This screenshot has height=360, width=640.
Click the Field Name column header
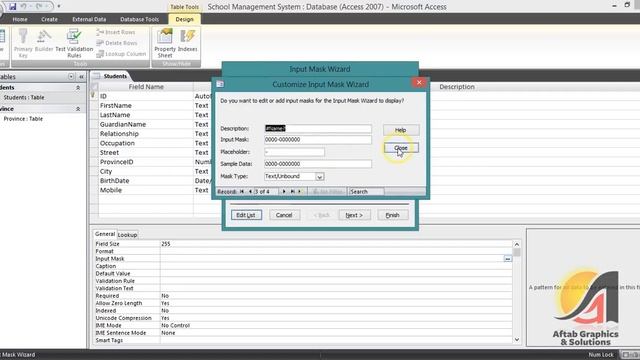click(146, 87)
